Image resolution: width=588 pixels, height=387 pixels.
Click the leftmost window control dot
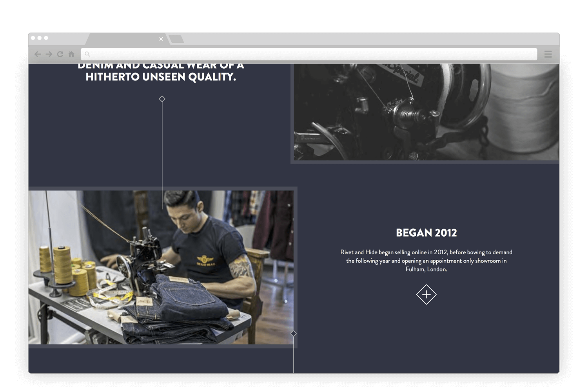click(x=33, y=38)
